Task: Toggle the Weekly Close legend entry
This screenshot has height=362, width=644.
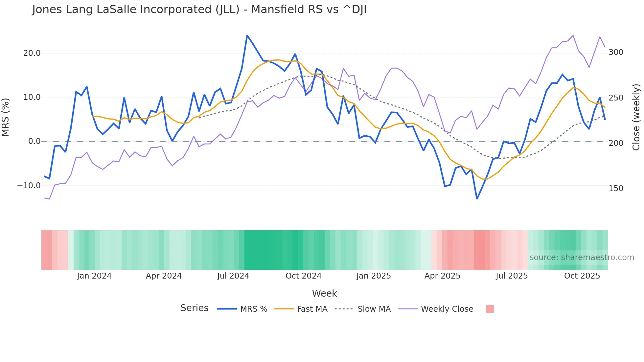Action: point(435,309)
